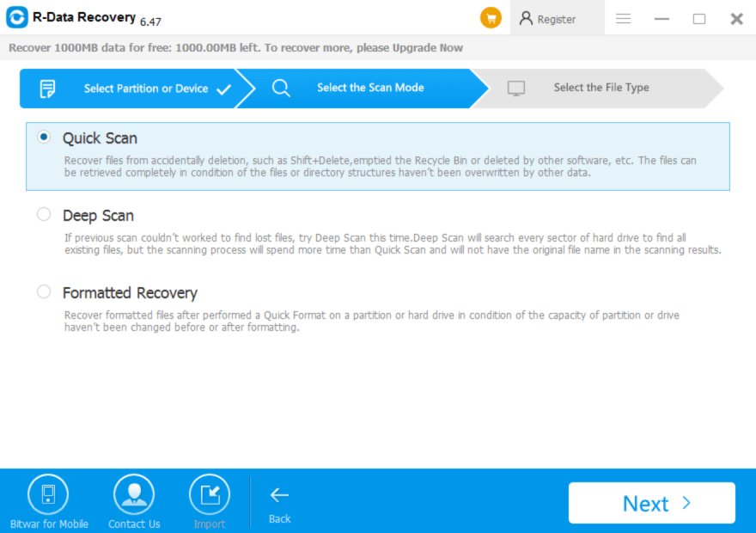Go back using the Back arrow
Viewport: 756px width, 533px height.
click(x=280, y=495)
